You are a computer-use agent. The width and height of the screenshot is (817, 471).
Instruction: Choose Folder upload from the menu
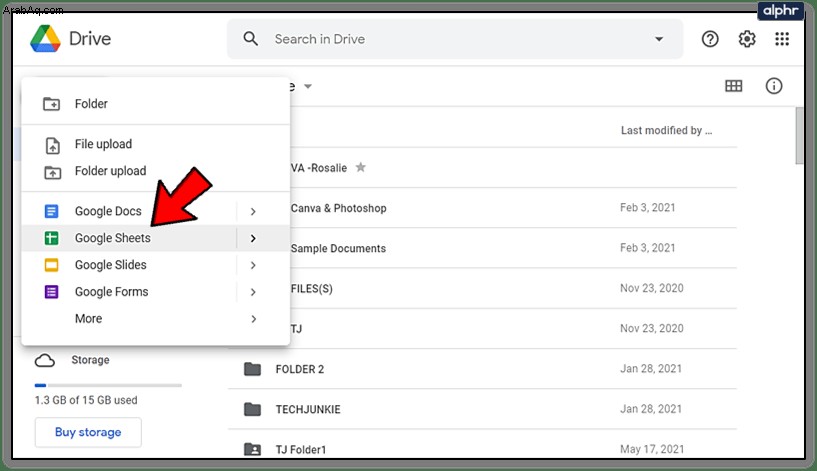(155, 171)
